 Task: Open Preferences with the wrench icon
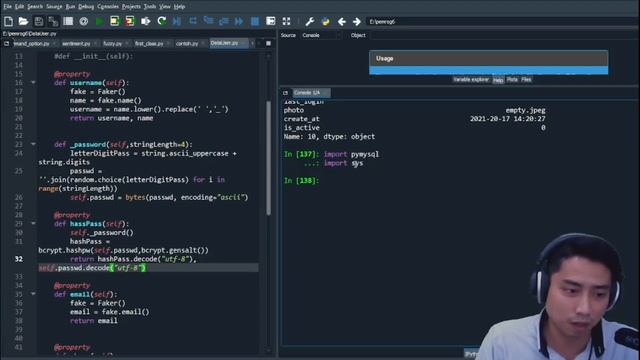point(310,21)
